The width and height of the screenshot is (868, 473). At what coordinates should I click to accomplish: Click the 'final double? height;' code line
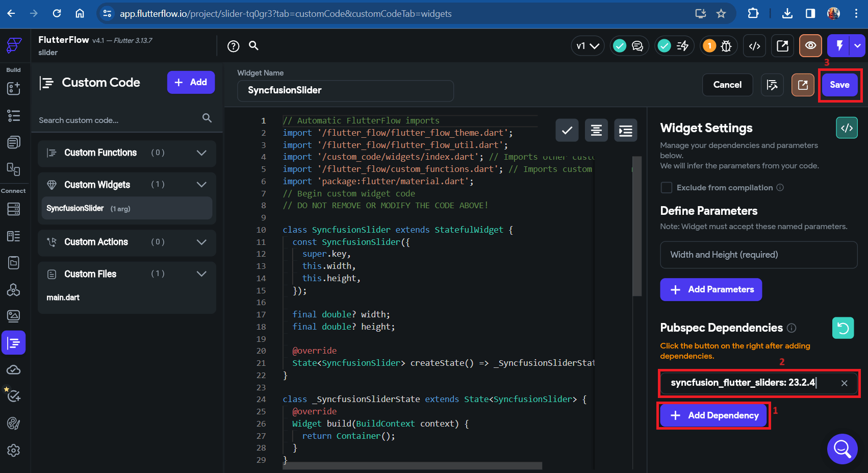(343, 327)
